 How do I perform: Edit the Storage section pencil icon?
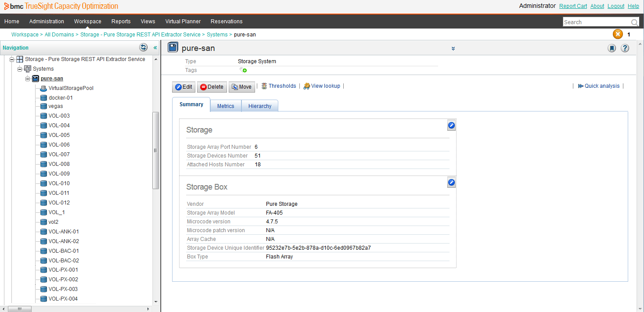[451, 126]
